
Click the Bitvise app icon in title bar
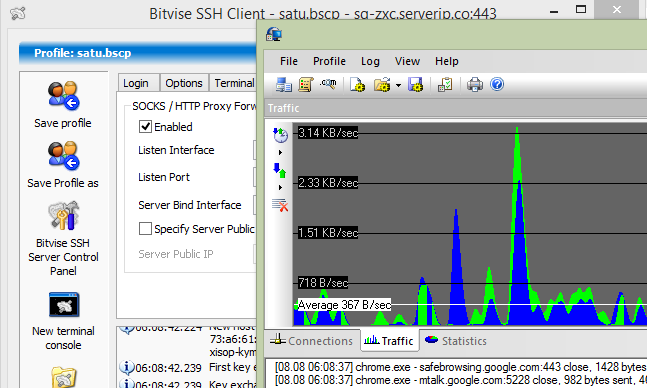(x=18, y=14)
